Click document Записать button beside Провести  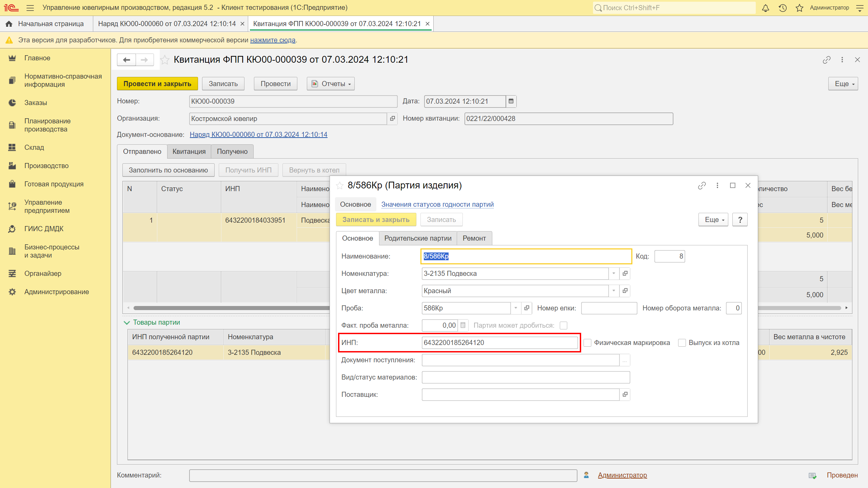[x=223, y=84]
